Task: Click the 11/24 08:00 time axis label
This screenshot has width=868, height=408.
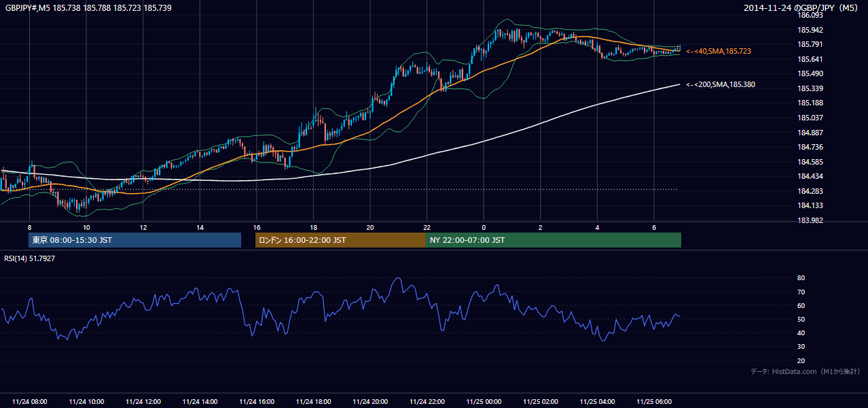Action: 29,402
